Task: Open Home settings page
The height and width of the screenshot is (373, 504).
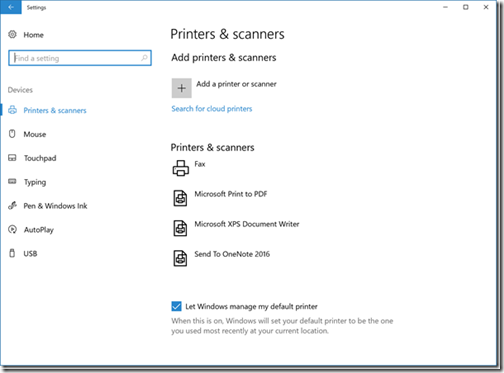Action: point(33,35)
